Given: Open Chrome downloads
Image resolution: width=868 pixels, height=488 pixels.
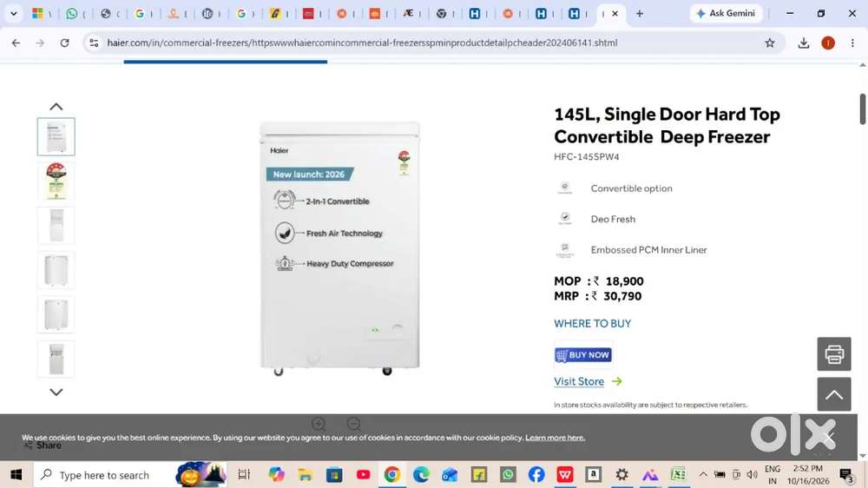Looking at the screenshot, I should point(803,43).
